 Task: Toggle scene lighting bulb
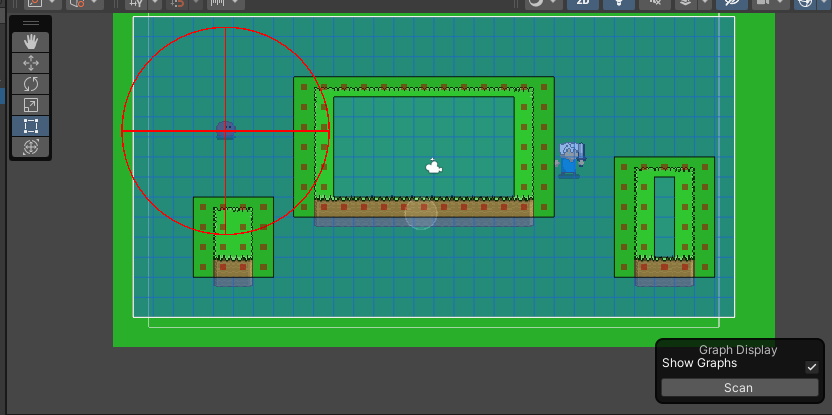click(x=620, y=3)
